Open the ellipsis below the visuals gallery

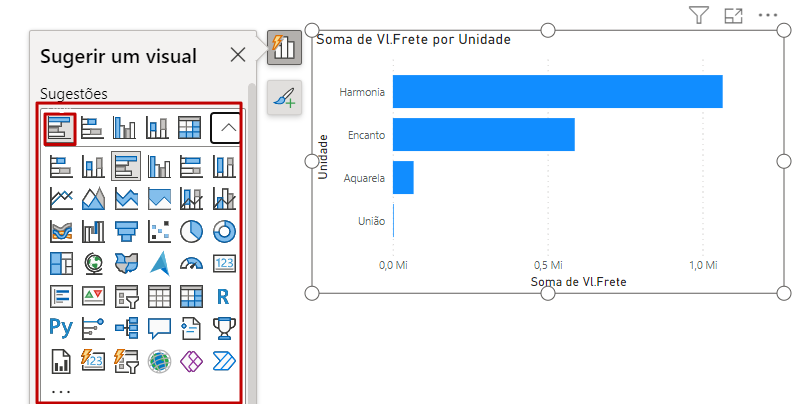61,391
